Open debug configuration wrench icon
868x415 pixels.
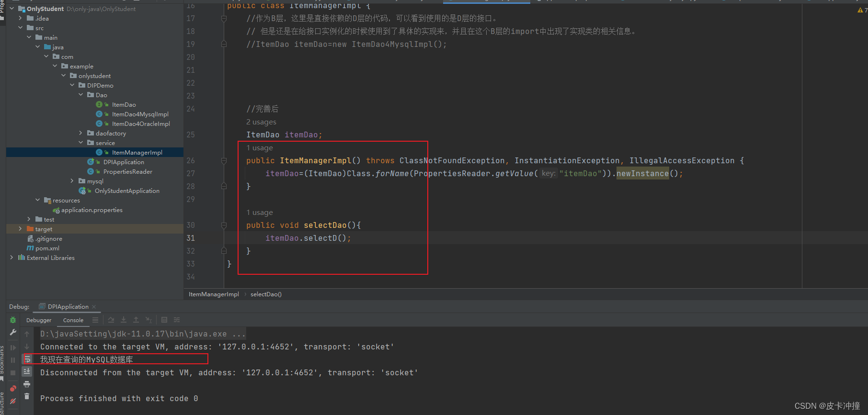coord(13,332)
